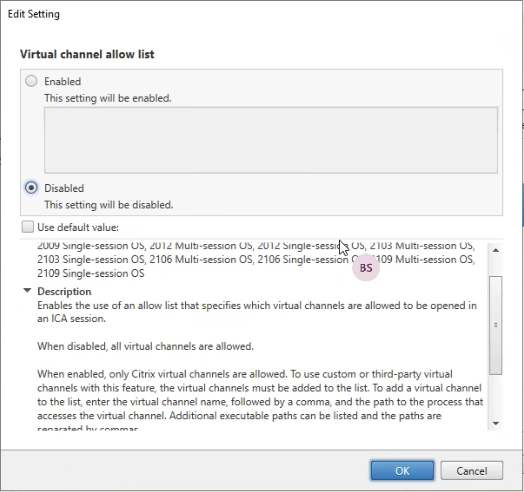
Task: Click the 'When disabled, all virtual channels' paragraph
Action: click(x=145, y=346)
